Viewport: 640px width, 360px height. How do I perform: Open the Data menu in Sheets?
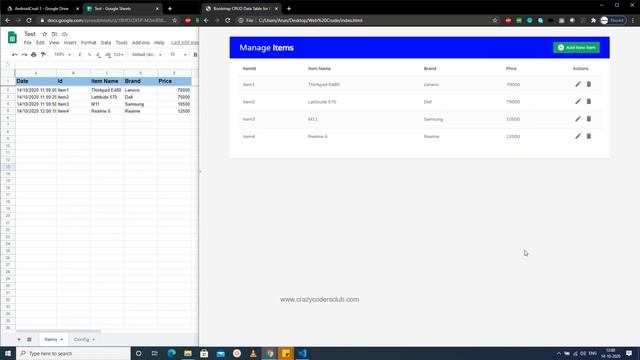tap(106, 42)
